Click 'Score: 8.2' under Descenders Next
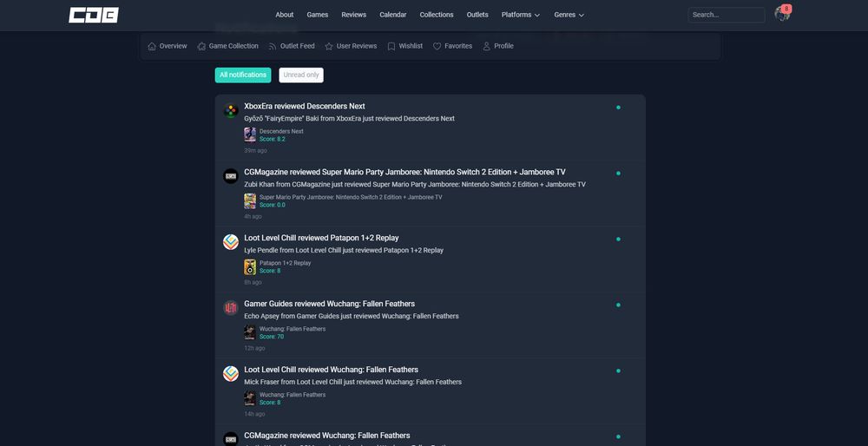 coord(273,140)
